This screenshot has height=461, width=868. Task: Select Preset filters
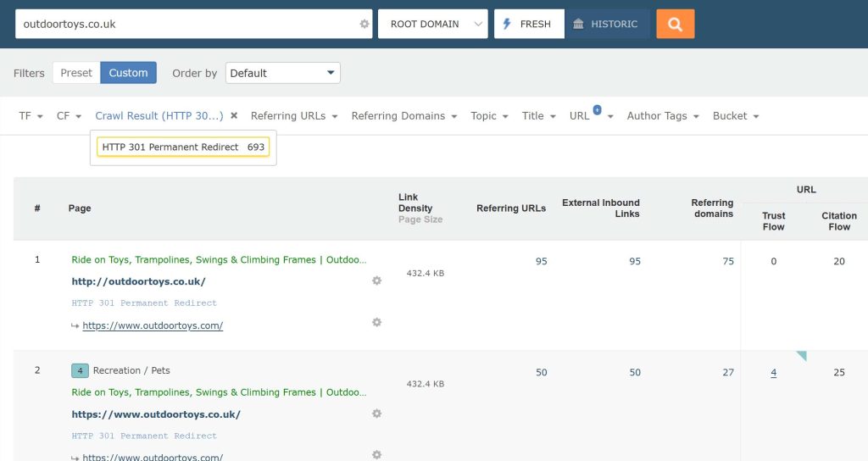tap(76, 73)
